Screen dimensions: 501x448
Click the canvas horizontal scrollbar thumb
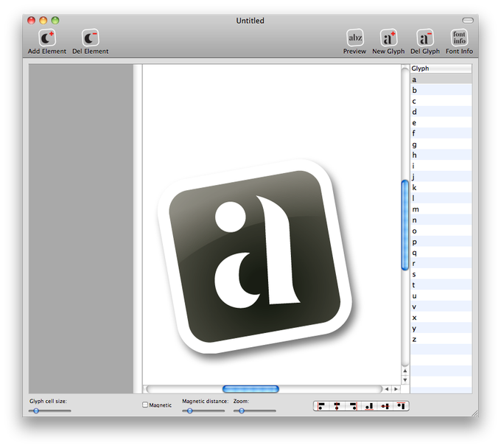tap(251, 389)
